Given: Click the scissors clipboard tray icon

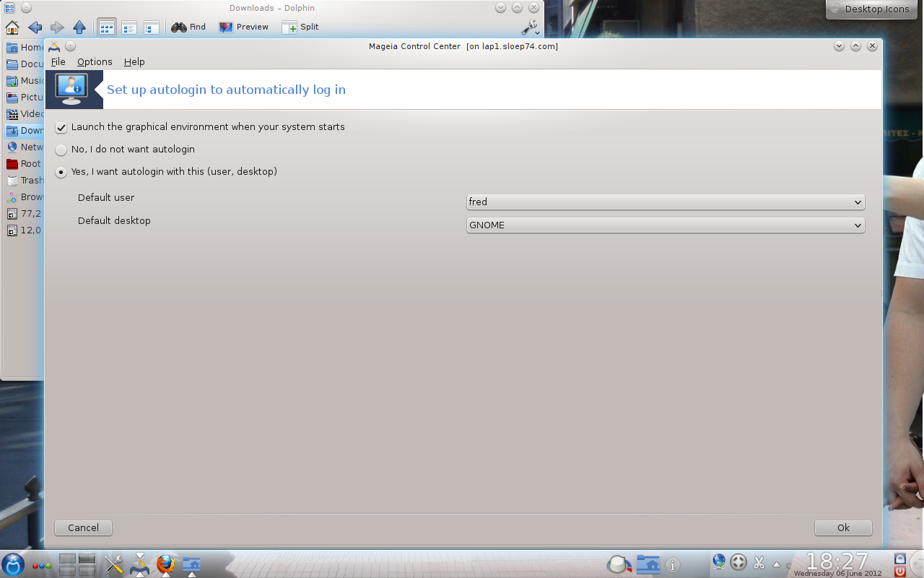Looking at the screenshot, I should [x=759, y=562].
